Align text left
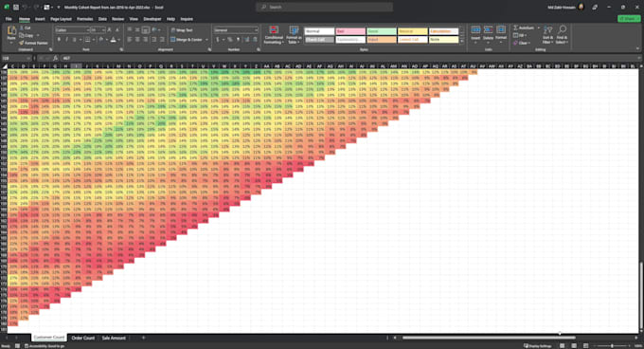 click(130, 40)
